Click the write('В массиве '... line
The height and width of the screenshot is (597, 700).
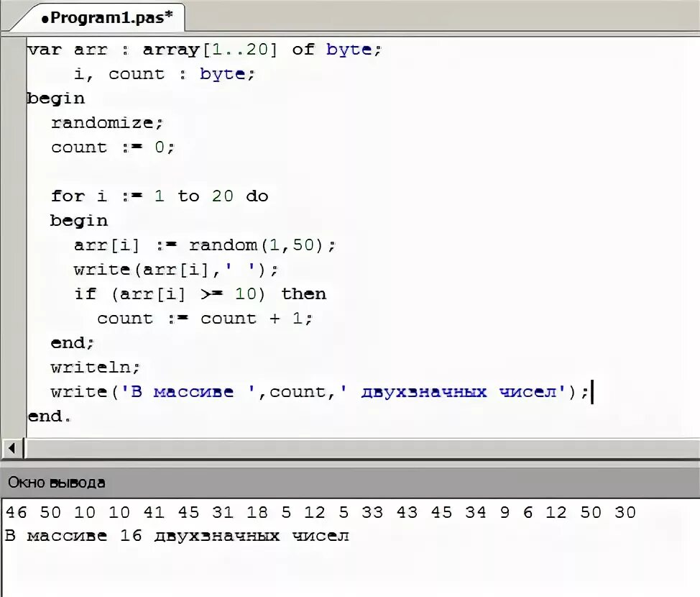tap(320, 392)
